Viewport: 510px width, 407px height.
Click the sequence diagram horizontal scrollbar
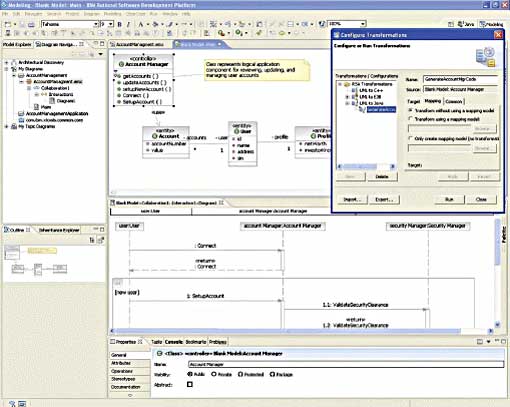(301, 331)
